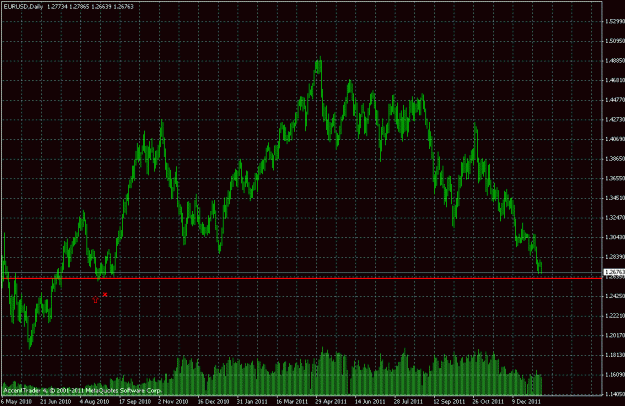Click the 1.44770 price scale label
Image resolution: width=625 pixels, height=406 pixels.
coord(615,100)
